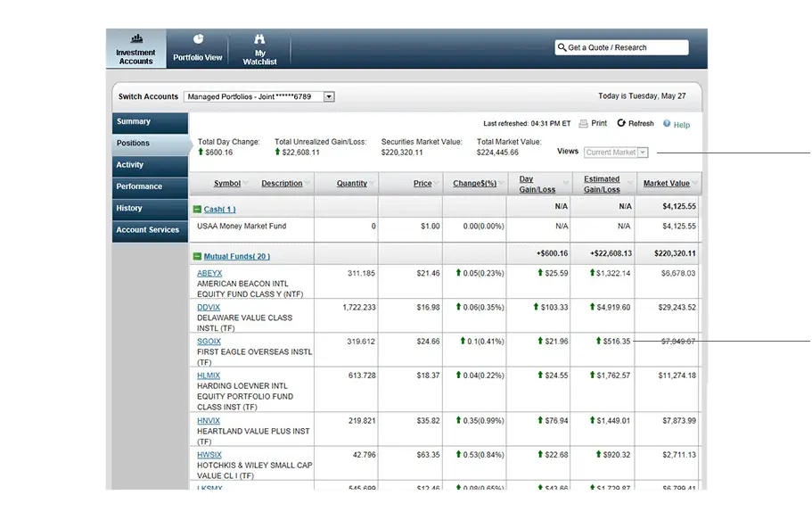Open the Activity sidebar section
Viewport: 812px width, 528px height.
pyautogui.click(x=150, y=165)
